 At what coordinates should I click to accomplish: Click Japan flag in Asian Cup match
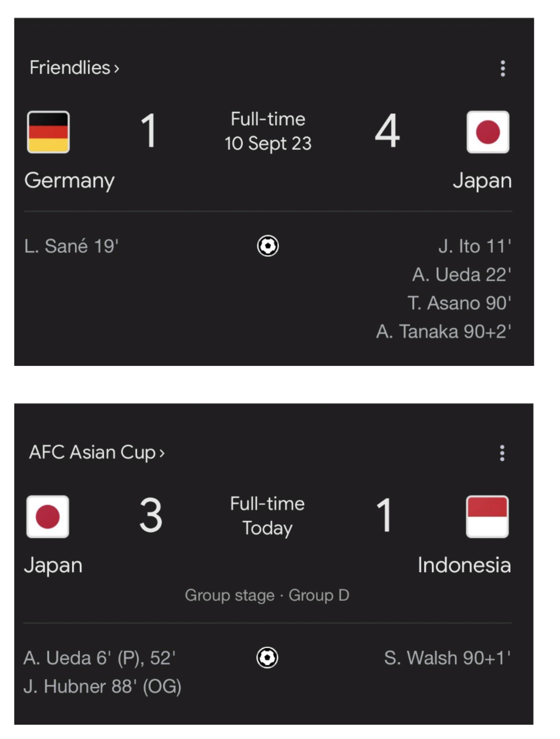tap(48, 517)
